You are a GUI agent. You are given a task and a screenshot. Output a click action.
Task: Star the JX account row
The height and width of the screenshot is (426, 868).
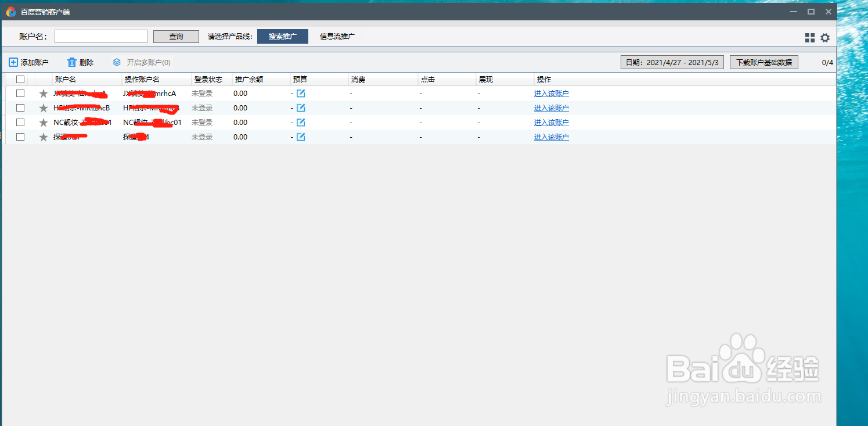tap(44, 94)
